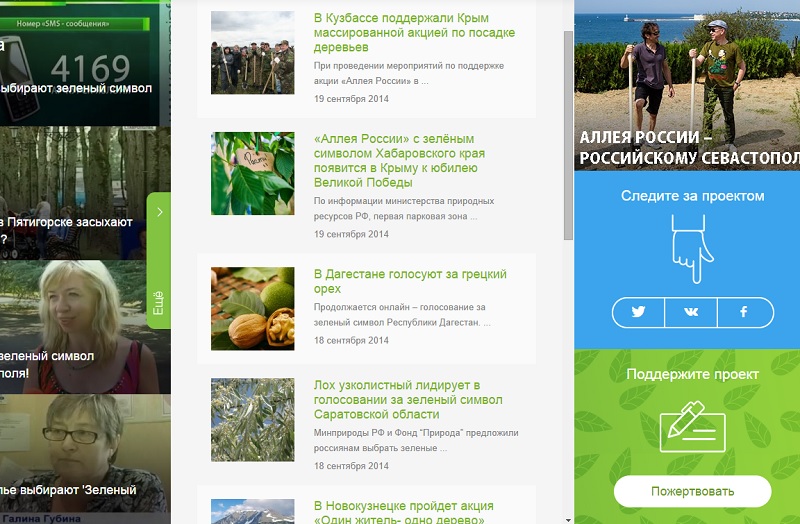Viewport: 800px width, 524px height.
Task: Click the pen and card donation icon
Action: click(692, 427)
